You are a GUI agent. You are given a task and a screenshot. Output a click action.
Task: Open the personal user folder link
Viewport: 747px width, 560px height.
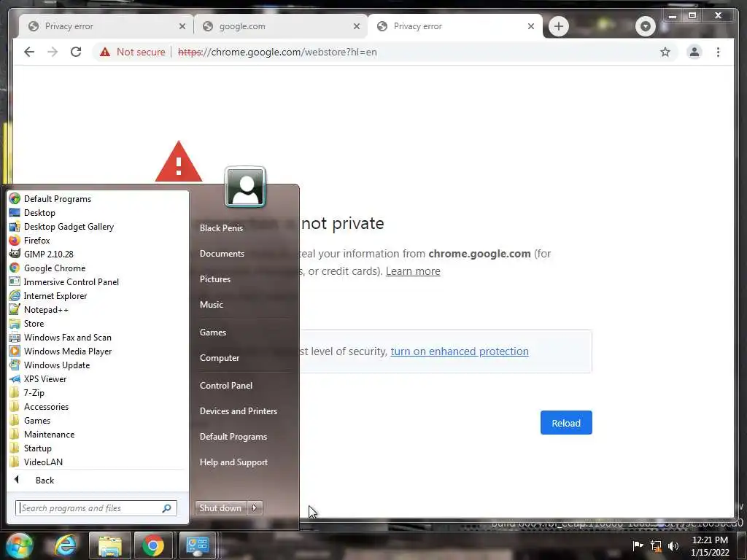(x=221, y=228)
